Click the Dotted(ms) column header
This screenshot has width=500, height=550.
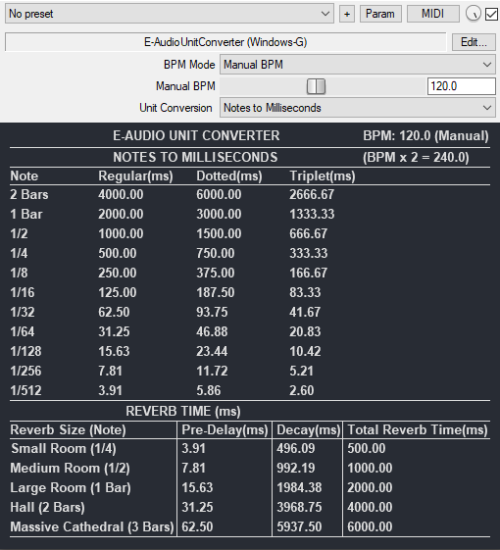click(229, 176)
